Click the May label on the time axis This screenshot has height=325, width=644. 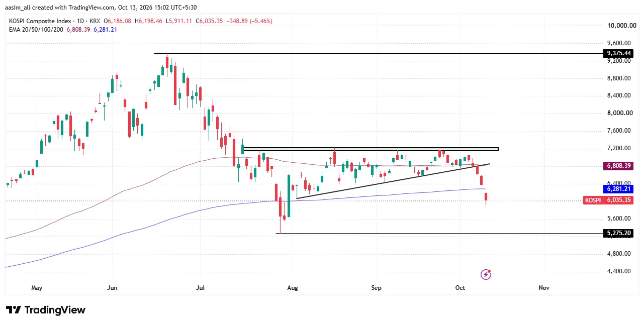point(37,288)
